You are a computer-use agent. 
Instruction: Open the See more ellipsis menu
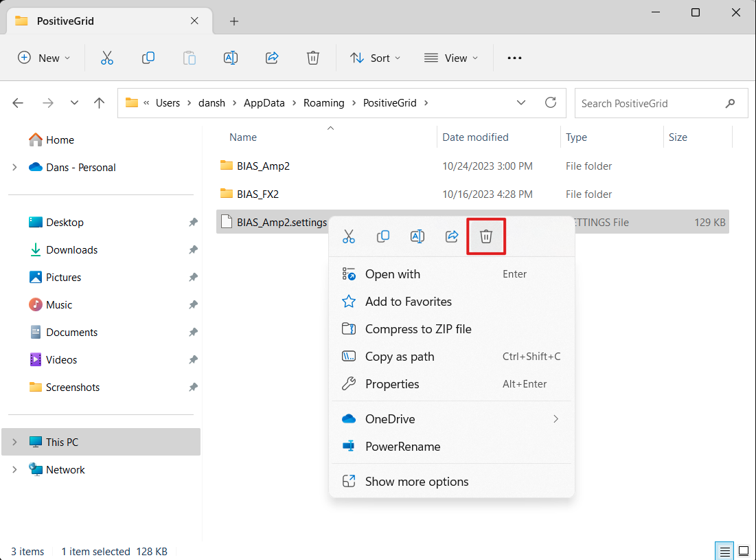(x=514, y=58)
